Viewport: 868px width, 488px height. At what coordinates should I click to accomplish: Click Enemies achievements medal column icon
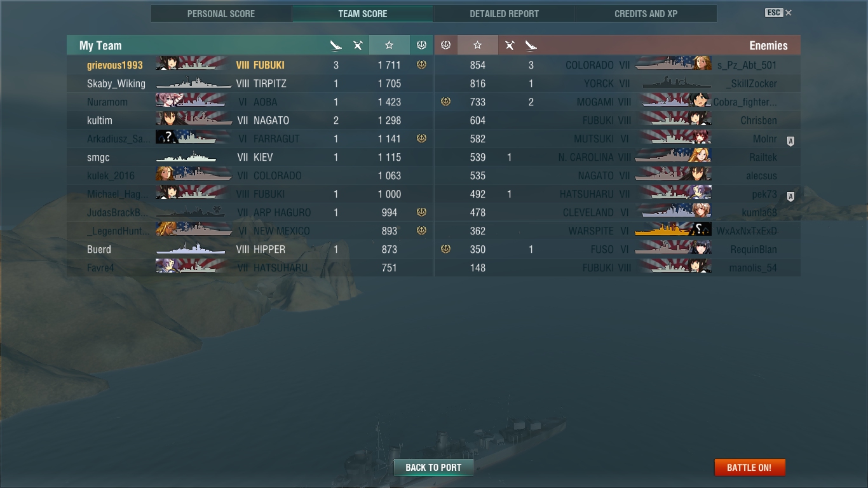pos(445,45)
